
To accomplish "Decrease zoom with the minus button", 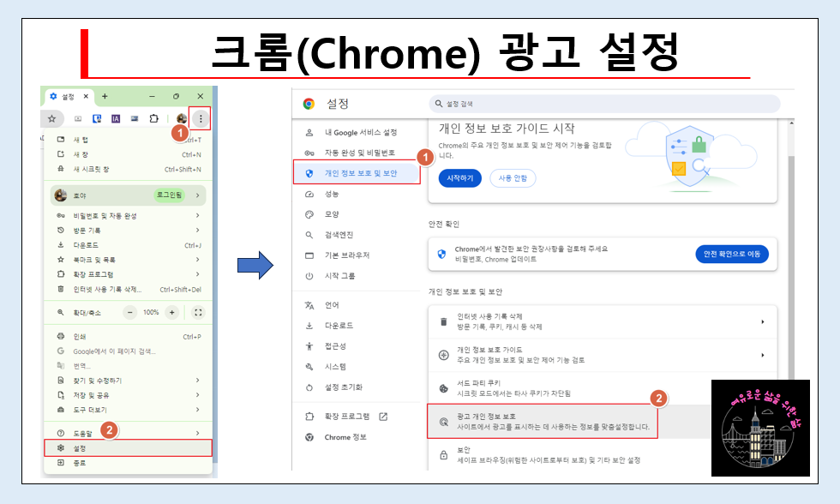I will click(x=130, y=312).
